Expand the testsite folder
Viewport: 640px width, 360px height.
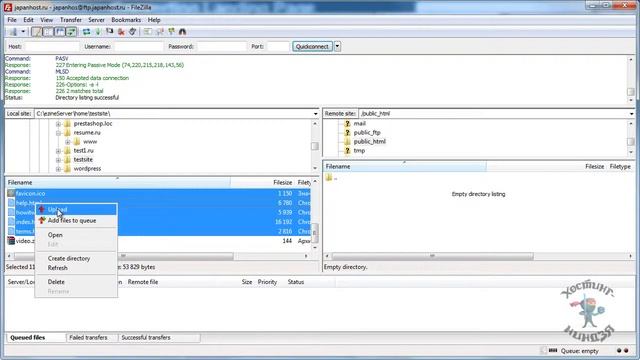[x=58, y=160]
